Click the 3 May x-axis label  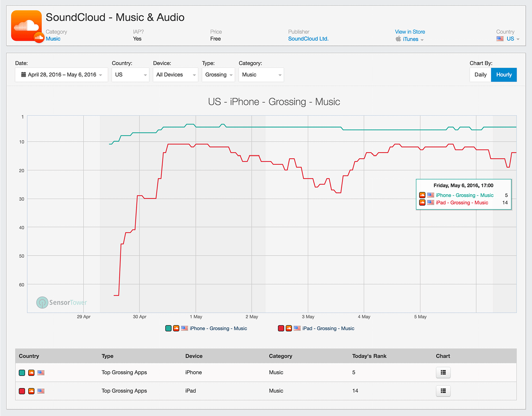(308, 316)
